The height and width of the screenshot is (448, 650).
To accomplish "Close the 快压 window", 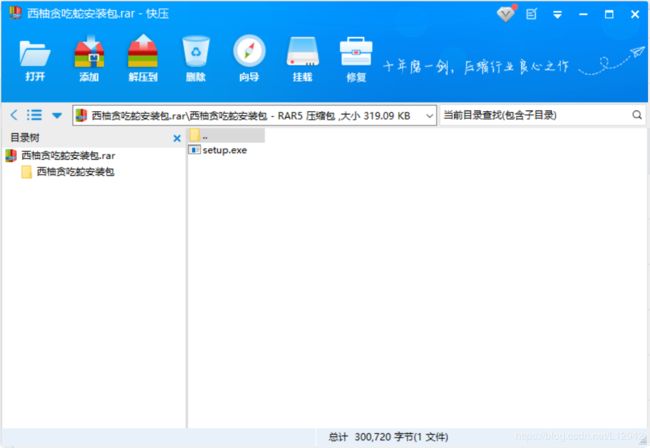I will 635,15.
